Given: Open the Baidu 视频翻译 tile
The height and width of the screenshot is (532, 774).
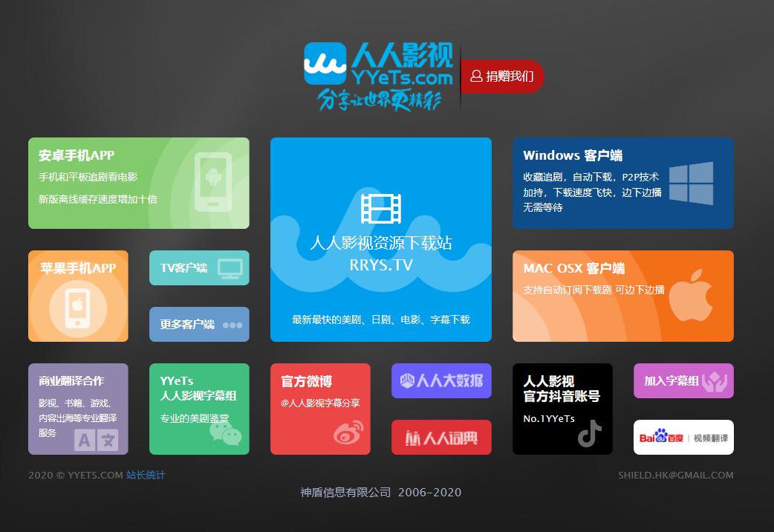Looking at the screenshot, I should click(683, 437).
